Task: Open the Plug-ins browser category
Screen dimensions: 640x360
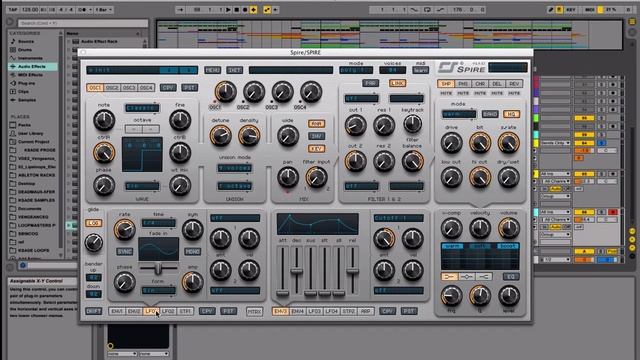Action: 26,83
